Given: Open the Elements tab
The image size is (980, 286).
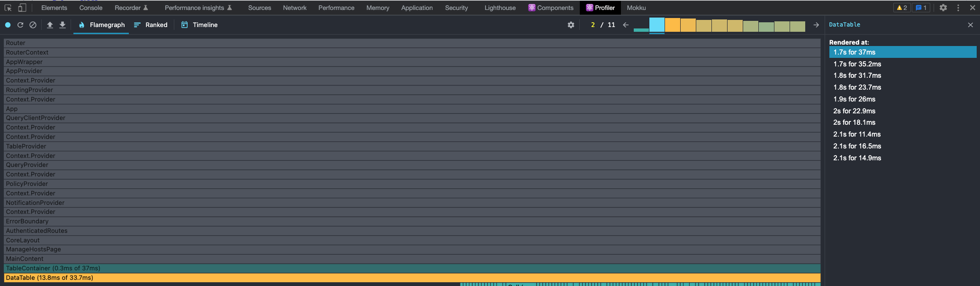Looking at the screenshot, I should pos(54,8).
